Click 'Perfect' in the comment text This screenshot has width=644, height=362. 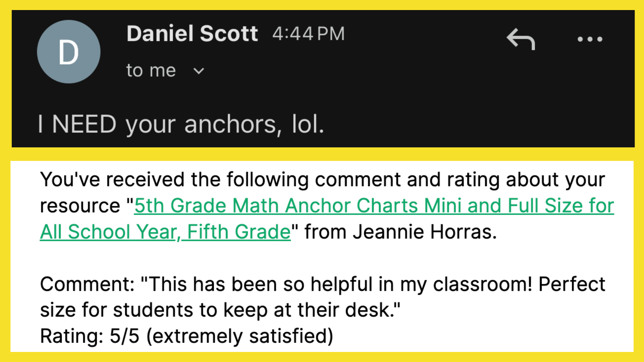[x=571, y=284]
